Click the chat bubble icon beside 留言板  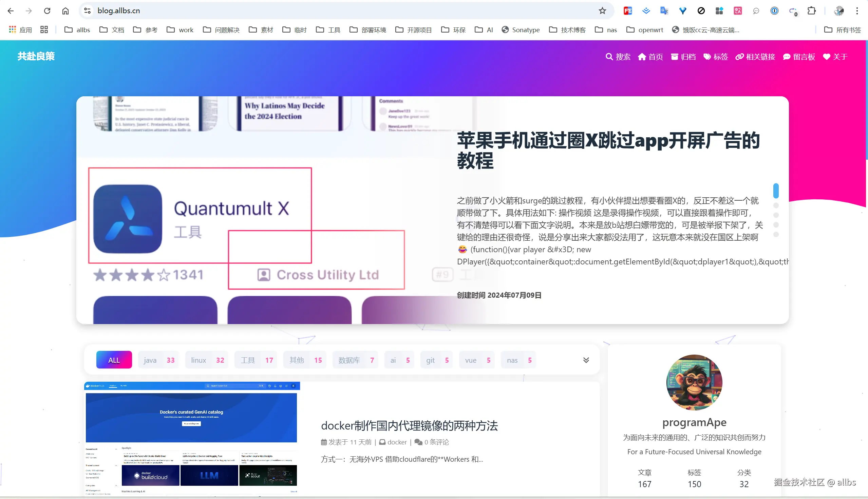click(786, 57)
